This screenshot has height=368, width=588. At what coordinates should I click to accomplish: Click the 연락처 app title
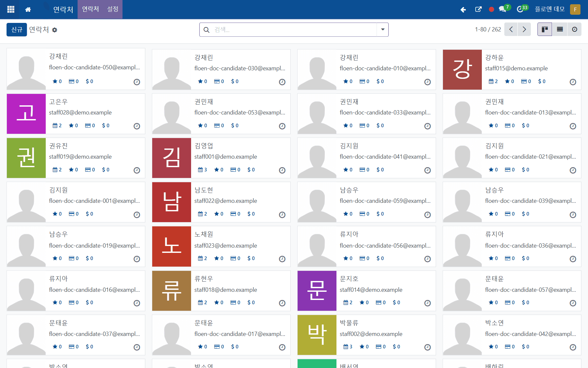63,9
